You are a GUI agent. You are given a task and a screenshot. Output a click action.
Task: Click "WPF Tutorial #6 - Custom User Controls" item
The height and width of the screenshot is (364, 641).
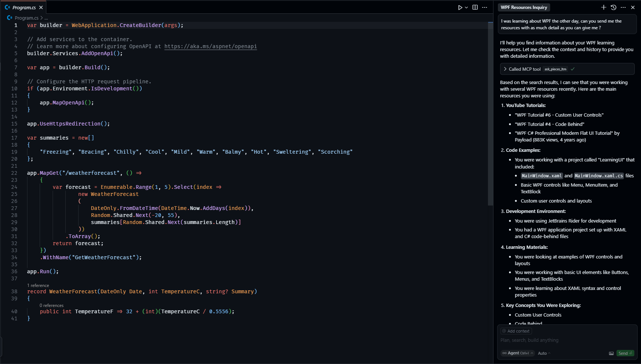(x=559, y=115)
